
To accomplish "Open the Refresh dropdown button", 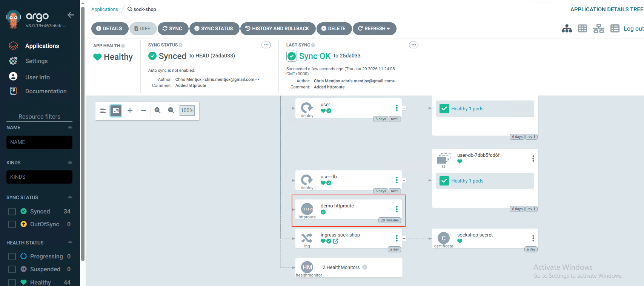I will pos(374,29).
